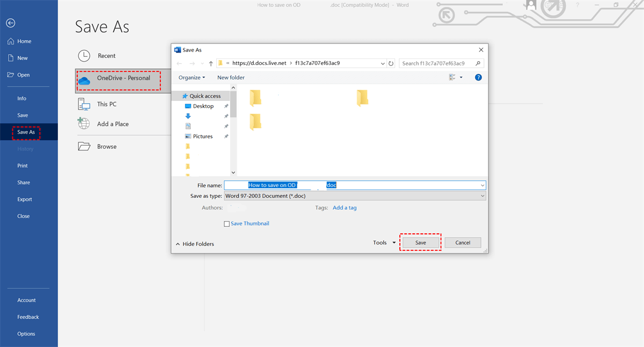Click the pin icon beside Desktop

(x=226, y=106)
